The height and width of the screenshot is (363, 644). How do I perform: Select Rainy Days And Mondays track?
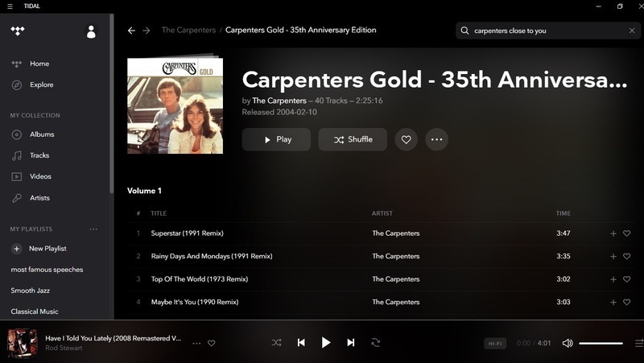pos(212,256)
